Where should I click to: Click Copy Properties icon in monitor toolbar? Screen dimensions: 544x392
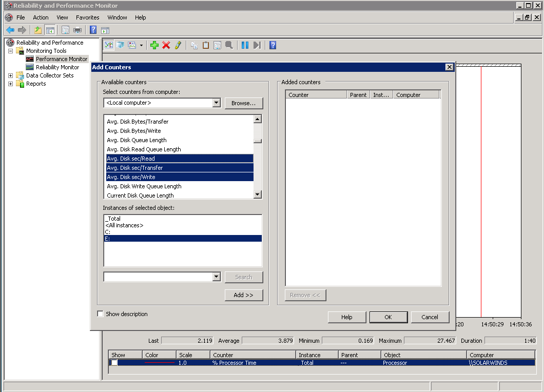195,45
